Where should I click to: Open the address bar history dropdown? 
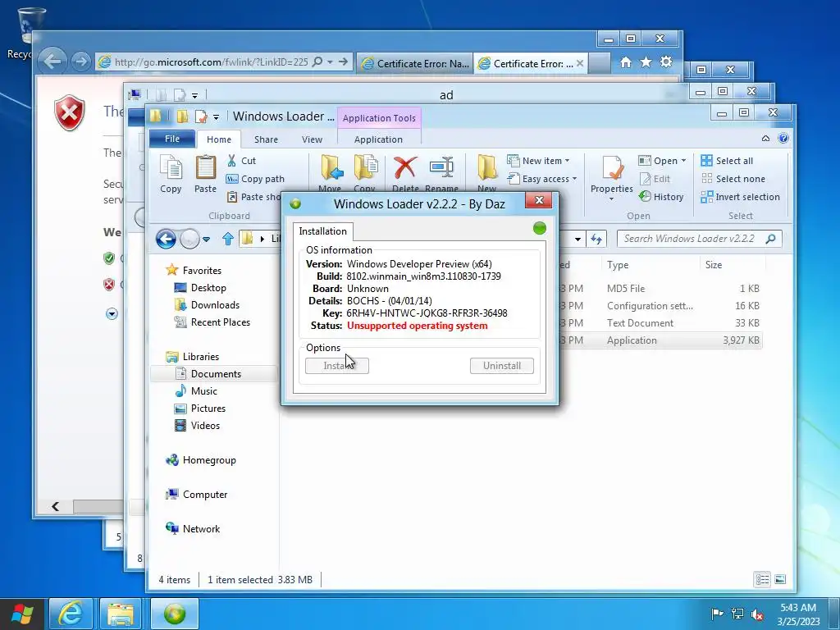click(x=577, y=239)
